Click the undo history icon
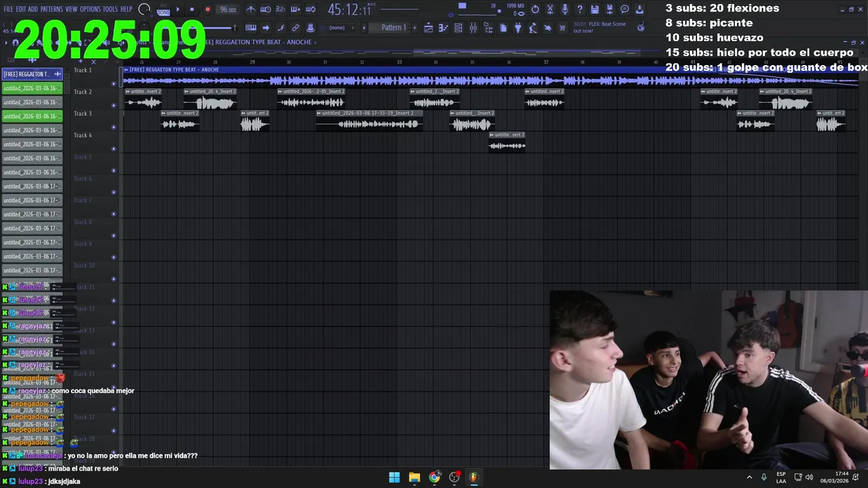Image resolution: width=868 pixels, height=488 pixels. (x=535, y=9)
